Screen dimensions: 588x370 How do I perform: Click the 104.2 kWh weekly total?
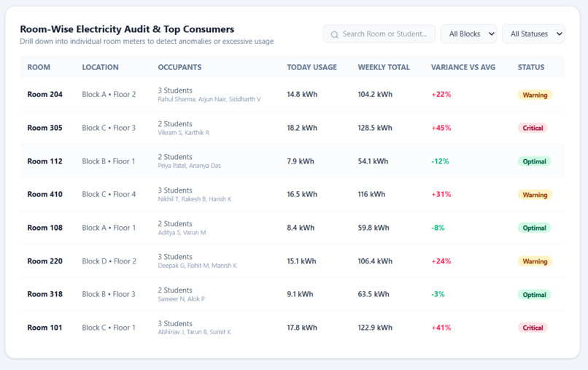(x=375, y=95)
